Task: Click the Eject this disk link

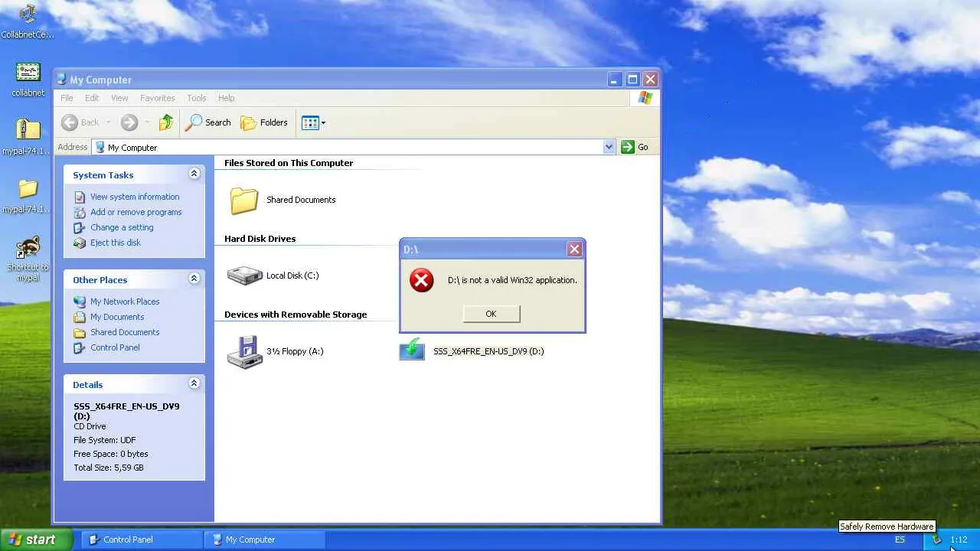Action: pos(116,243)
